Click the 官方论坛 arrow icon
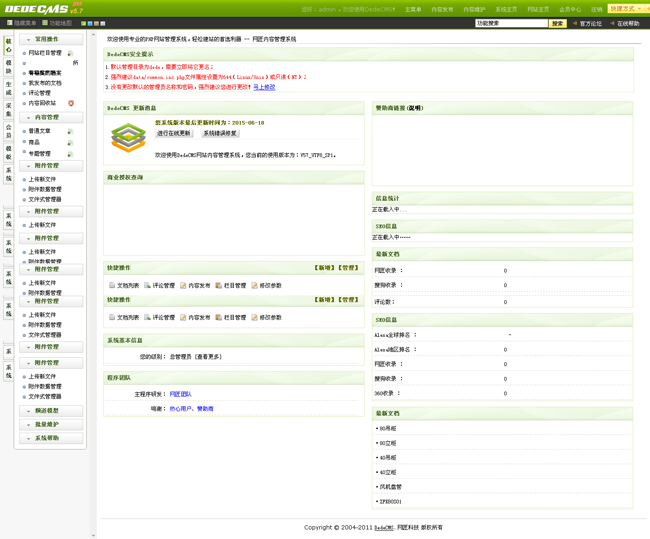 [x=575, y=23]
